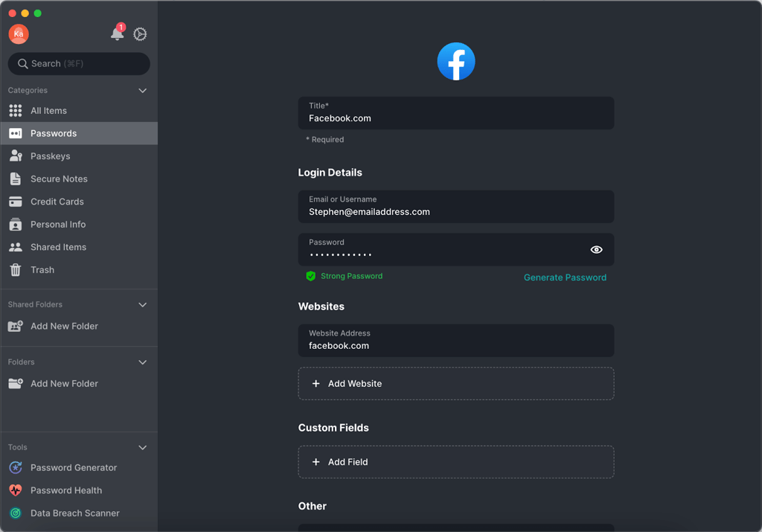This screenshot has width=762, height=532.
Task: Collapse the Tools section chevron
Action: click(142, 447)
